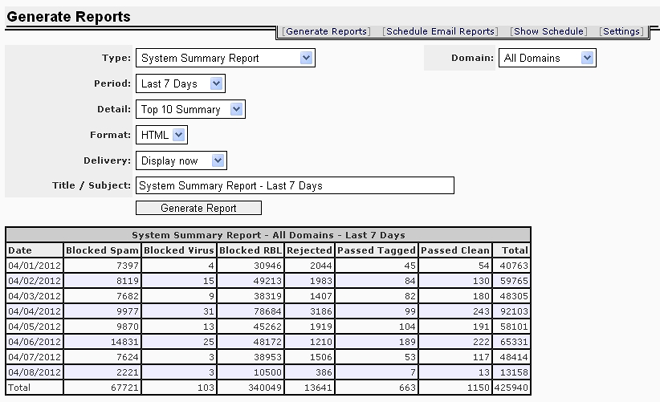This screenshot has height=402, width=660.
Task: Click Blocked Virus value 31
Action: (x=179, y=311)
